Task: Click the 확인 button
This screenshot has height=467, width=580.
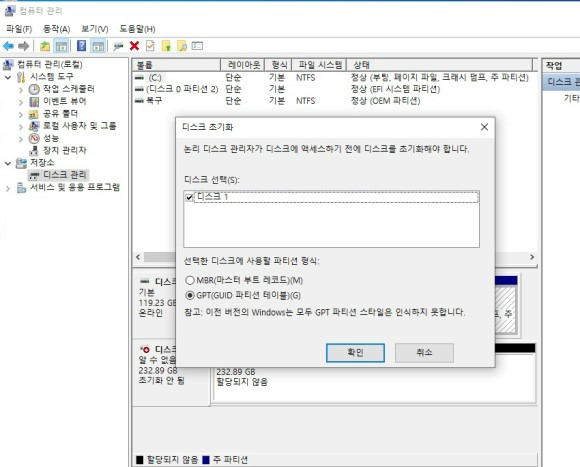Action: (x=355, y=353)
